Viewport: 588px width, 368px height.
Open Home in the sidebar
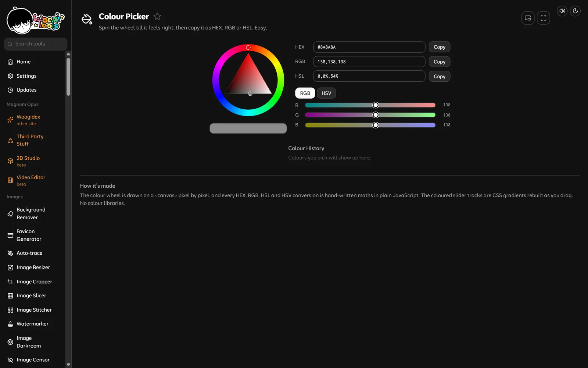click(x=24, y=62)
